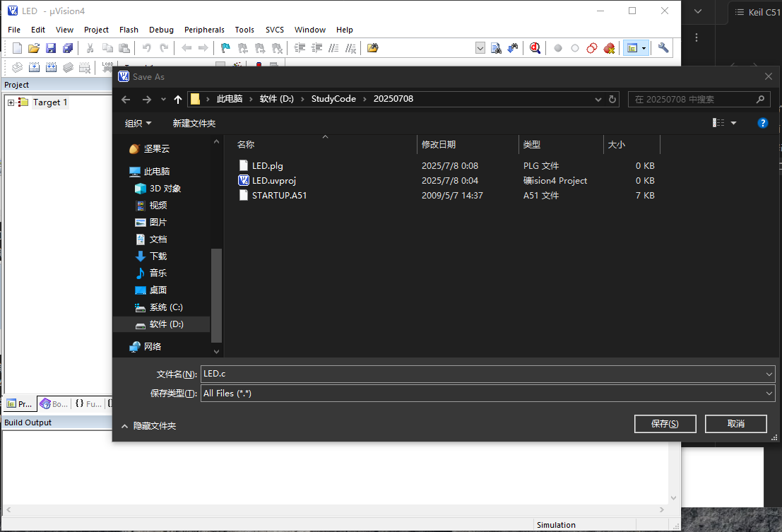Select the LED.uvproj file in the list

[273, 181]
